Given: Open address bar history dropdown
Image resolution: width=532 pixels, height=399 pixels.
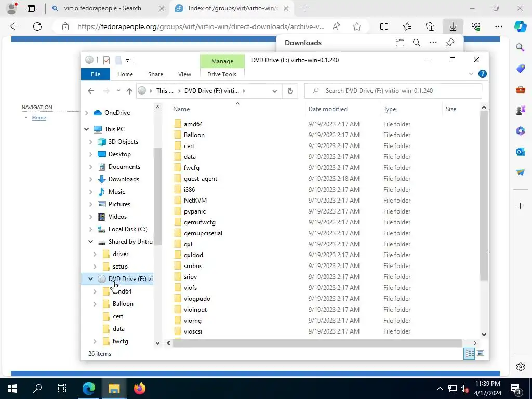Looking at the screenshot, I should pyautogui.click(x=275, y=91).
